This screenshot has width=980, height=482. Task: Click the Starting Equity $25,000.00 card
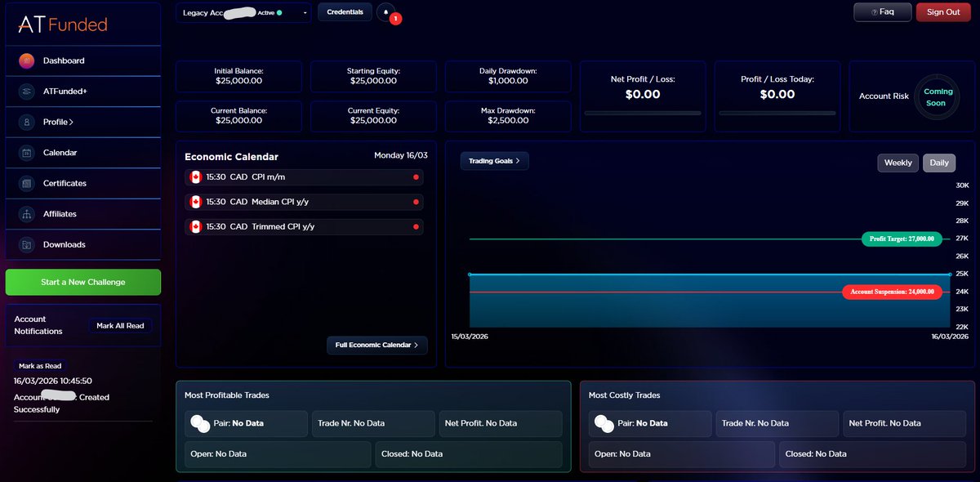click(373, 77)
